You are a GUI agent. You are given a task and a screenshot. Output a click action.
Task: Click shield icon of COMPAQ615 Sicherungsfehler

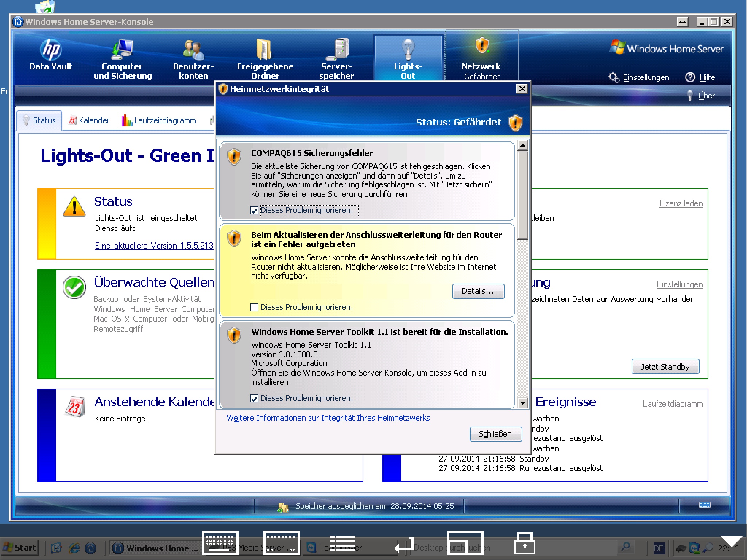tap(234, 157)
